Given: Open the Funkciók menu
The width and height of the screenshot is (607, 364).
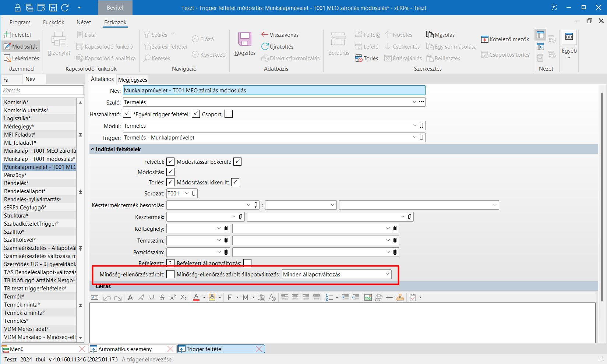Looking at the screenshot, I should click(53, 22).
